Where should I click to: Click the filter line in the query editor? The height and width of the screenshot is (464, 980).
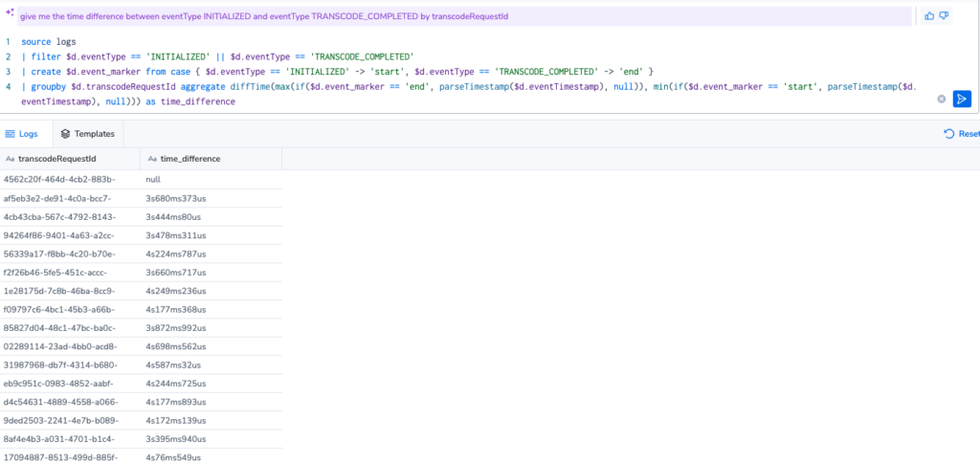[218, 56]
